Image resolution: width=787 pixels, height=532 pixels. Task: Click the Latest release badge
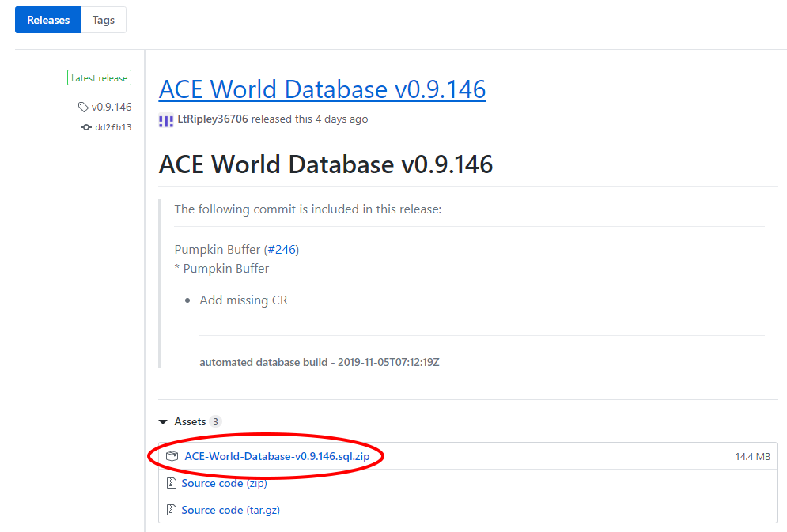coord(100,77)
